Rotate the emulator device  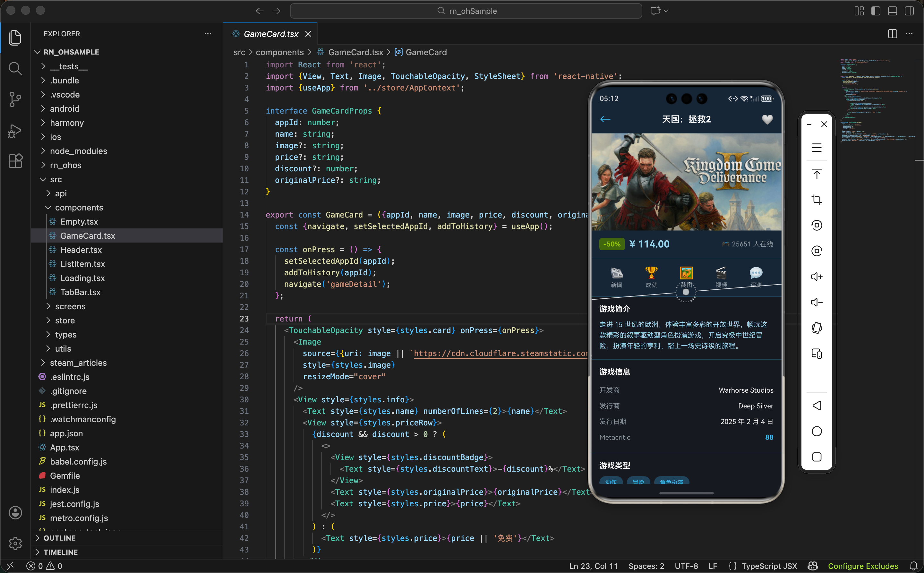click(817, 328)
